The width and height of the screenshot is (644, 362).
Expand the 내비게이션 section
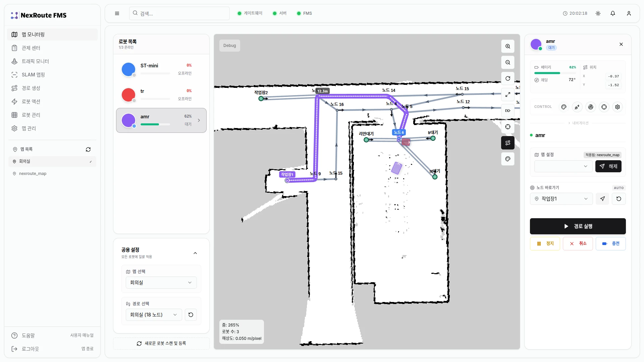coord(578,123)
